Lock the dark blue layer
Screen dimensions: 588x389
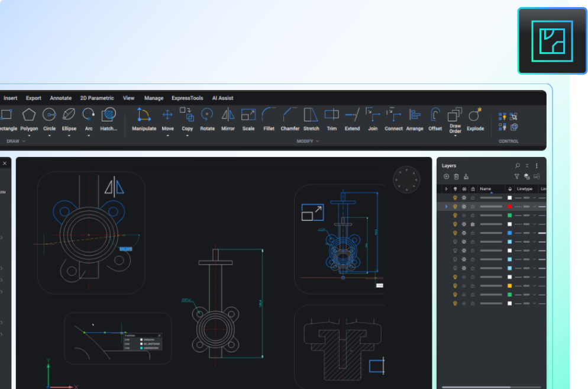pyautogui.click(x=473, y=233)
